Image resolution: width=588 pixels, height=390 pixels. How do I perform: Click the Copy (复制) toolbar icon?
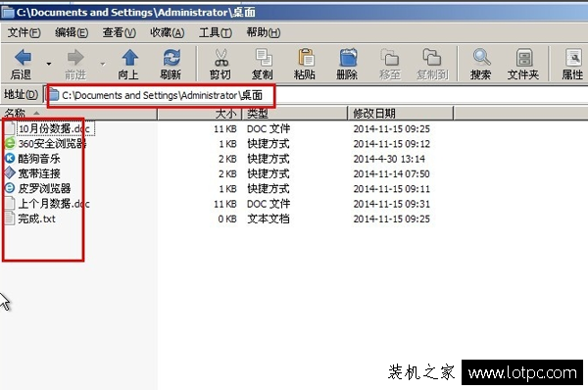[x=264, y=58]
